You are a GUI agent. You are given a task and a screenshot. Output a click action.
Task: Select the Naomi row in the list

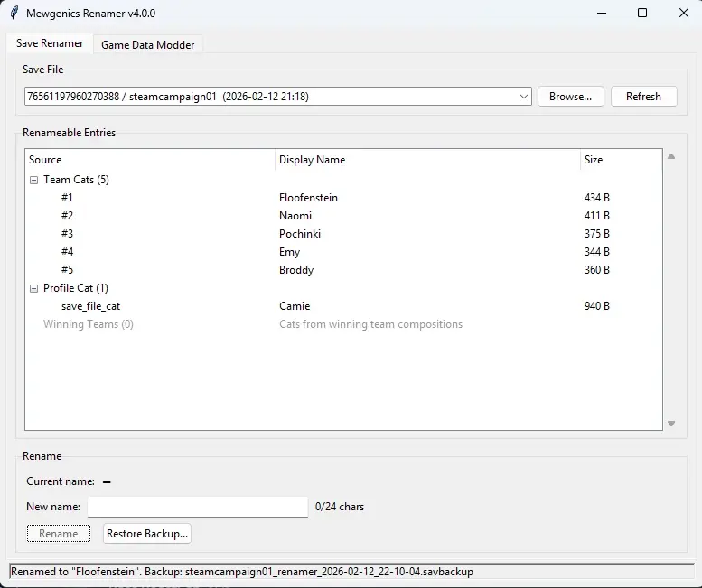(295, 216)
